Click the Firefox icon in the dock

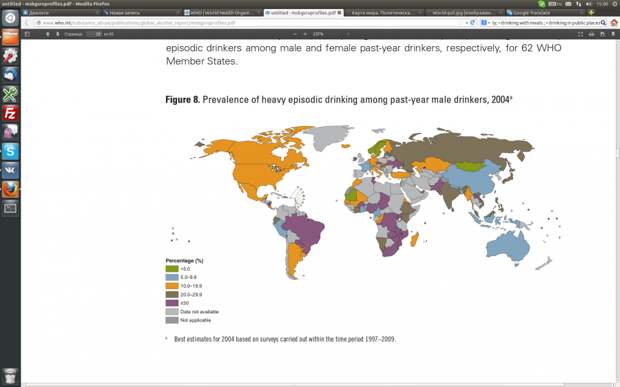click(10, 189)
